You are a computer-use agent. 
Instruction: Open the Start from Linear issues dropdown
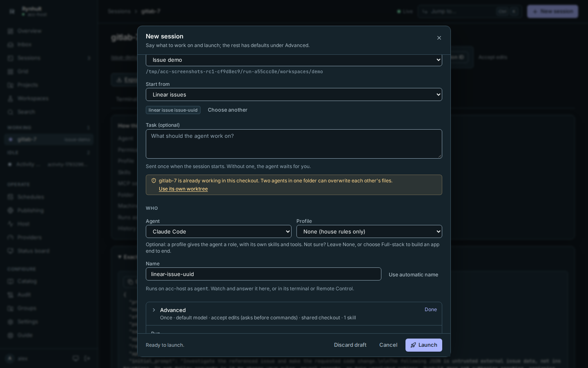(x=294, y=94)
